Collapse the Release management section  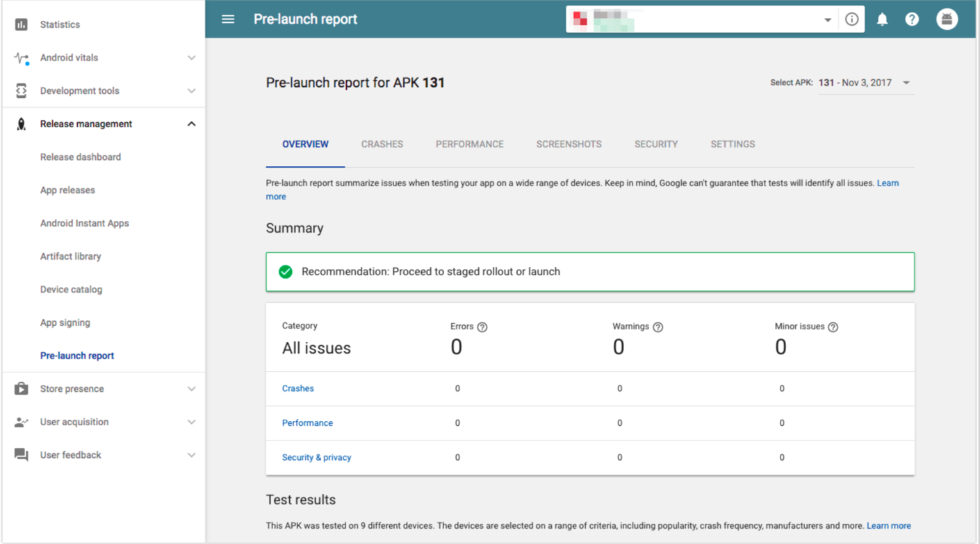(191, 124)
